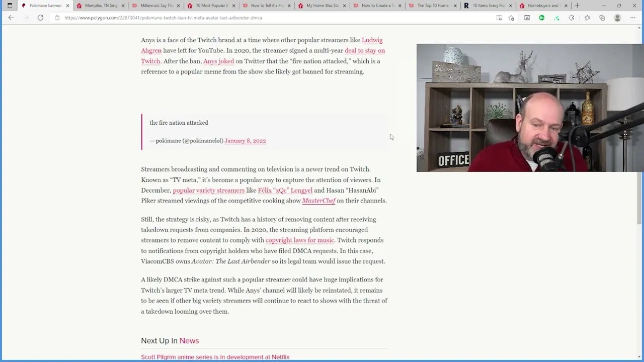Screen dimensions: 644x362
Task: Open the January 8, 2022 tweet link
Action: (x=245, y=141)
